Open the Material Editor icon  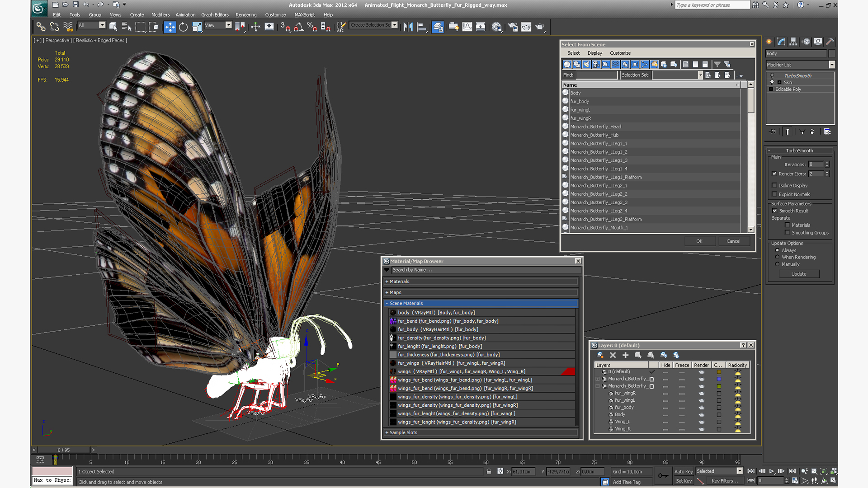(x=496, y=27)
